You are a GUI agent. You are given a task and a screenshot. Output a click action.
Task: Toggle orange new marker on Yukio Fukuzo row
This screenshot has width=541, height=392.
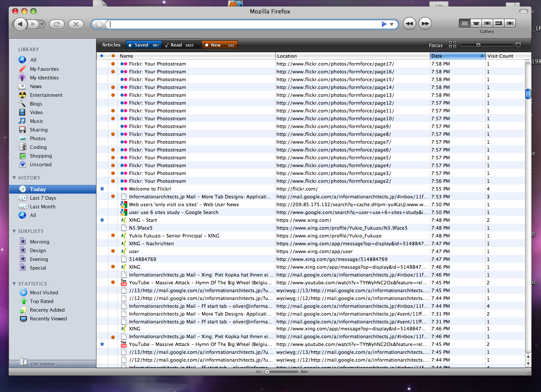pos(113,236)
